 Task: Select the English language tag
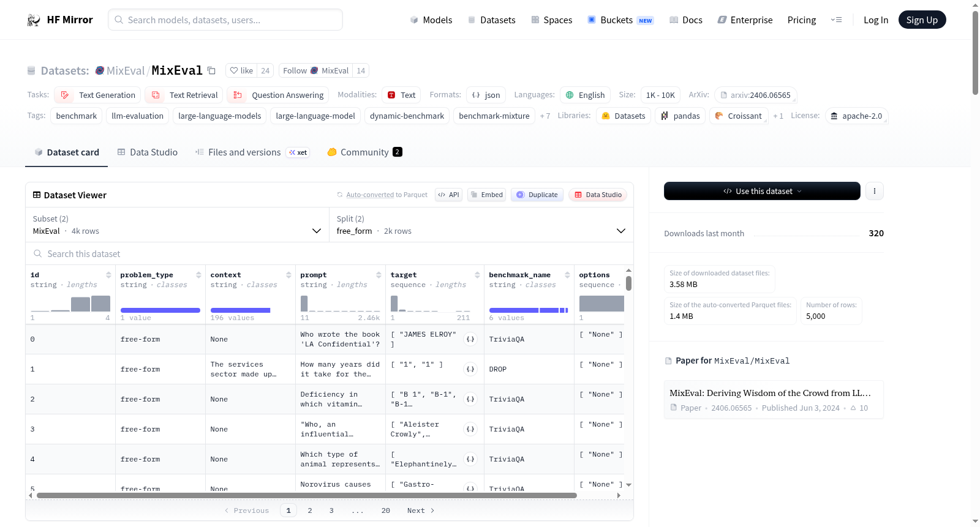click(x=585, y=95)
